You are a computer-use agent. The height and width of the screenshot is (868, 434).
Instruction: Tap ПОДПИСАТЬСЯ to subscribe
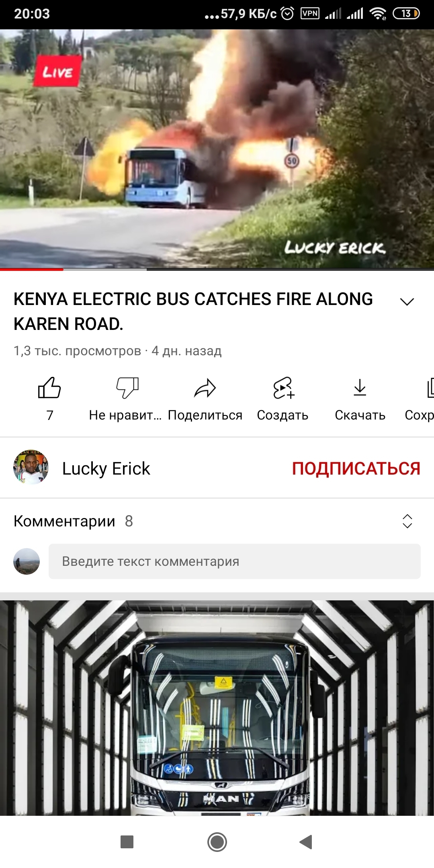(356, 469)
